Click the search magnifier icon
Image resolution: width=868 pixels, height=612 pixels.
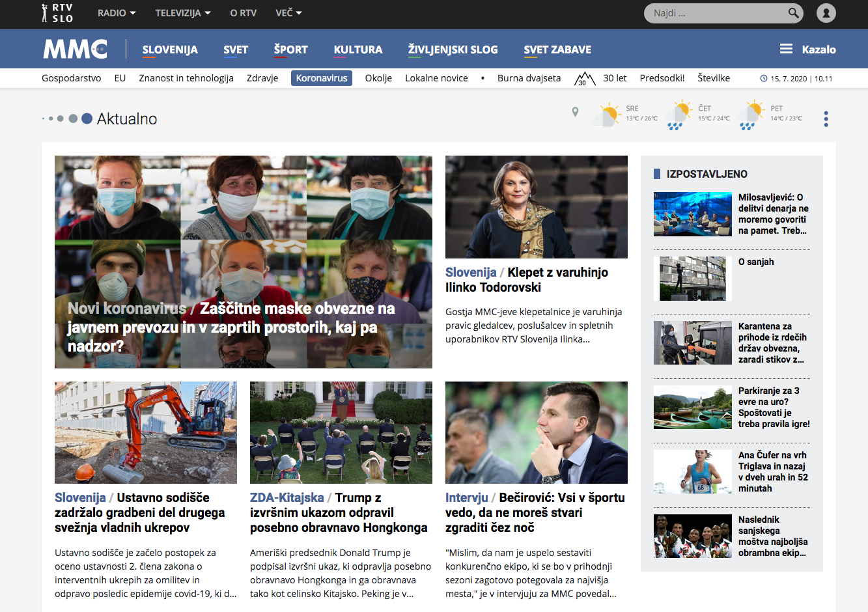tap(792, 13)
